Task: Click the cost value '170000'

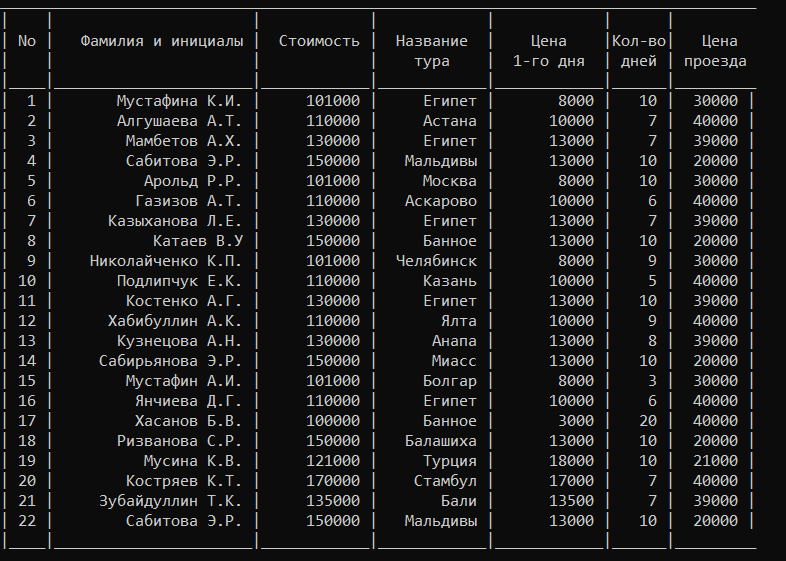Action: point(333,481)
